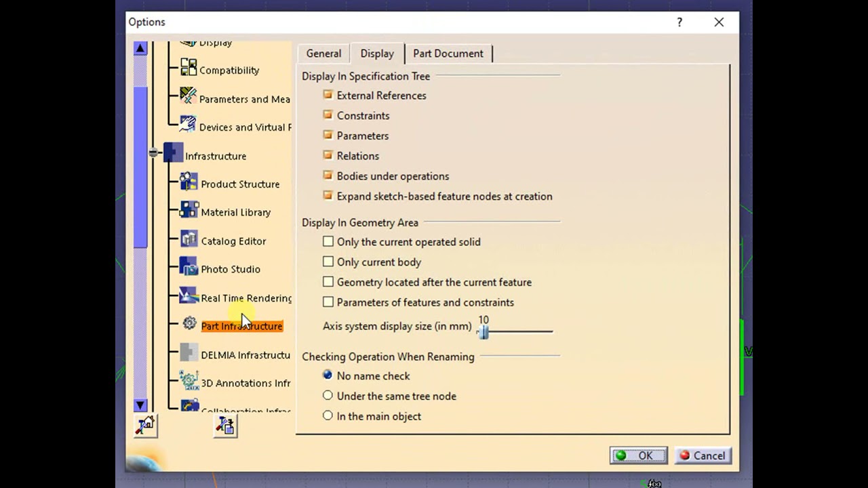Click the Infrastructure category icon
Image resolution: width=868 pixels, height=488 pixels.
(174, 152)
